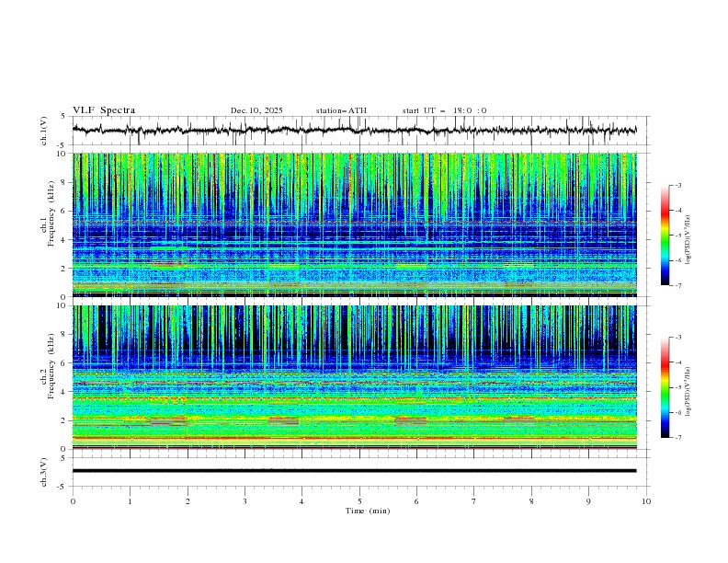This screenshot has width=728, height=563.
Task: Click the ch.2 spectrogram color bar
Action: tap(665, 387)
